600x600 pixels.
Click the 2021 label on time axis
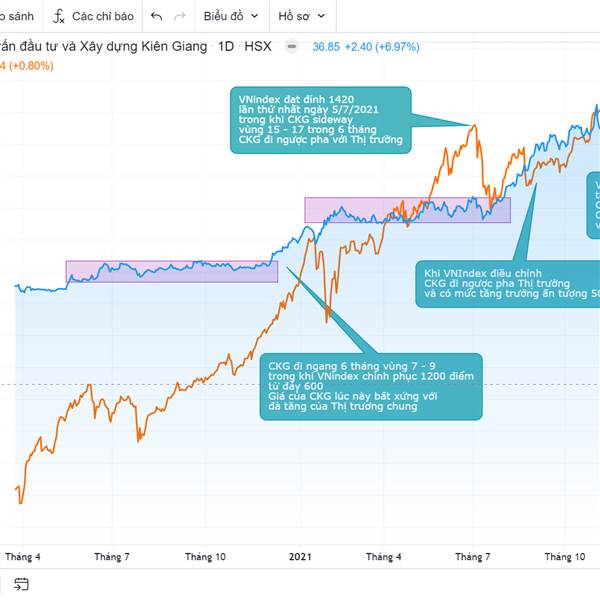[x=302, y=557]
